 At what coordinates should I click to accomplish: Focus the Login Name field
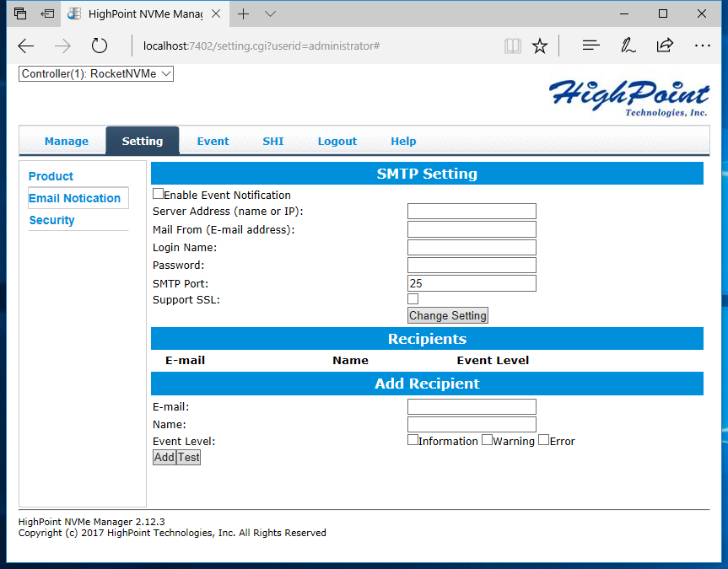(472, 247)
